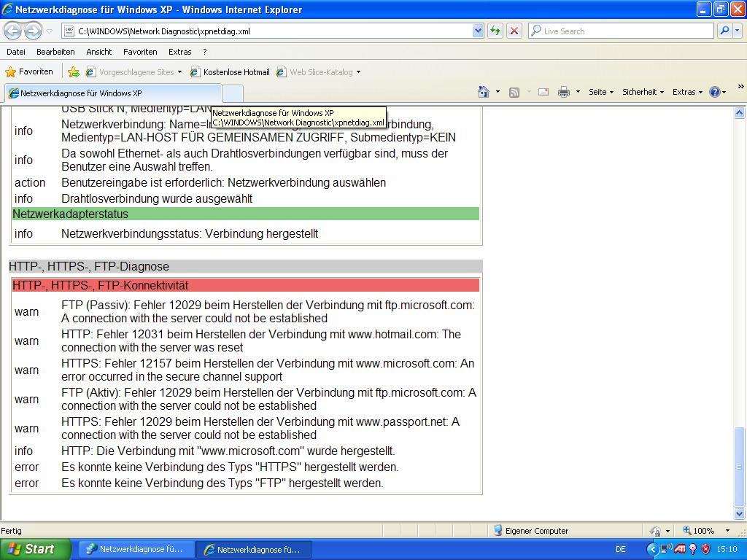Open the Bearbeiten menu

(55, 52)
